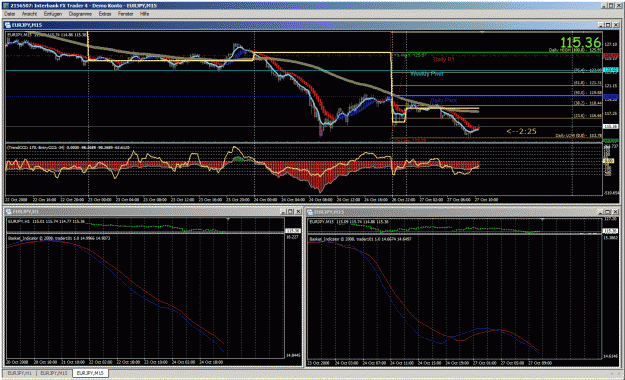Select the chart shift triangle marker in top chart
This screenshot has height=380, width=625.
482,33
